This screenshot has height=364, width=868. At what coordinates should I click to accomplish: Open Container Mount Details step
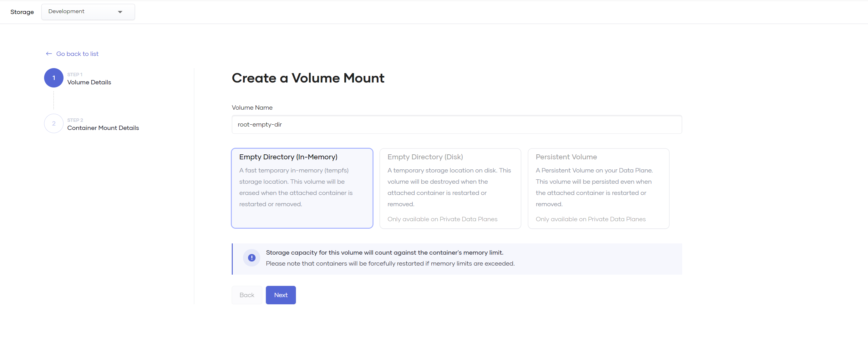pos(103,128)
